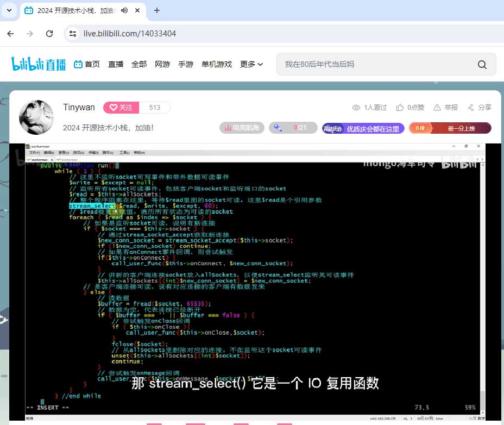Viewport: 504px width, 425px height.
Task: Click the browser back arrow
Action: pyautogui.click(x=11, y=33)
